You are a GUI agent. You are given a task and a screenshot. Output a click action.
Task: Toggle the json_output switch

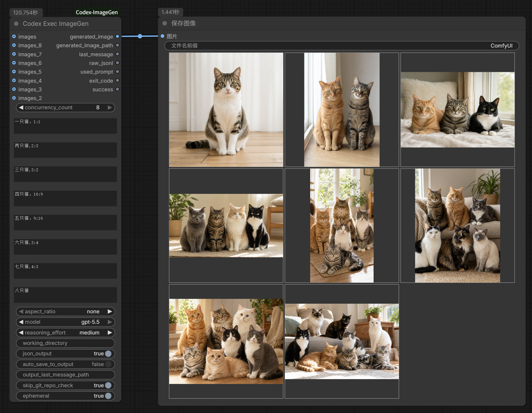coord(108,354)
